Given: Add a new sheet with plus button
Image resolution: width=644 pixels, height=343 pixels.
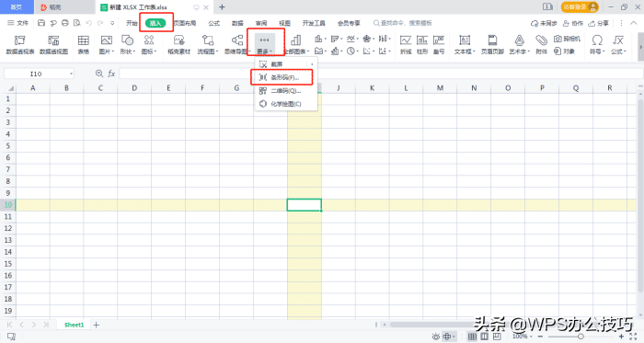Looking at the screenshot, I should tap(96, 325).
